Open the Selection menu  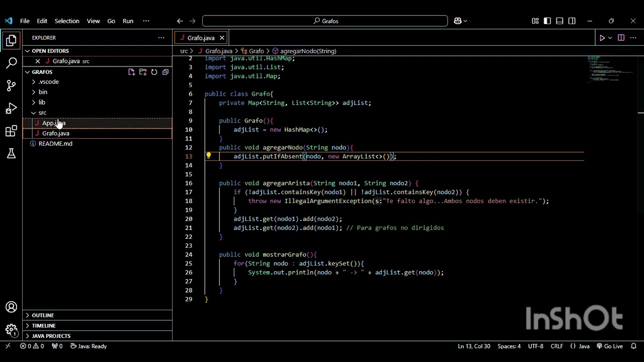(67, 21)
